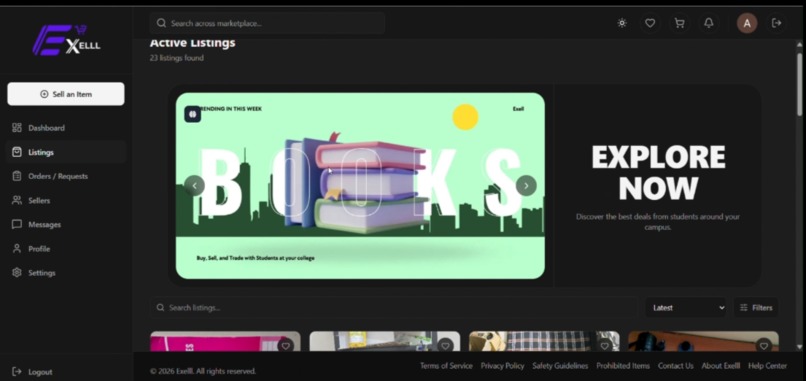Toggle light/dark theme sun icon
This screenshot has height=381, width=806.
[x=622, y=23]
